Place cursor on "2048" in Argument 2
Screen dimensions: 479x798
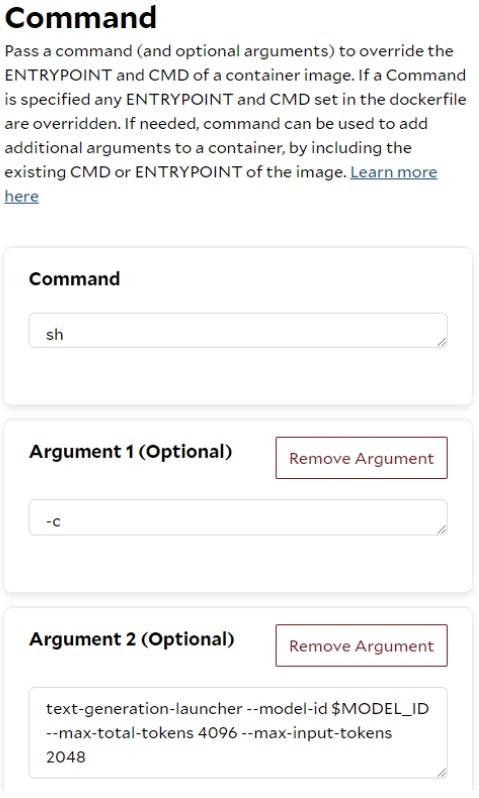[66, 757]
